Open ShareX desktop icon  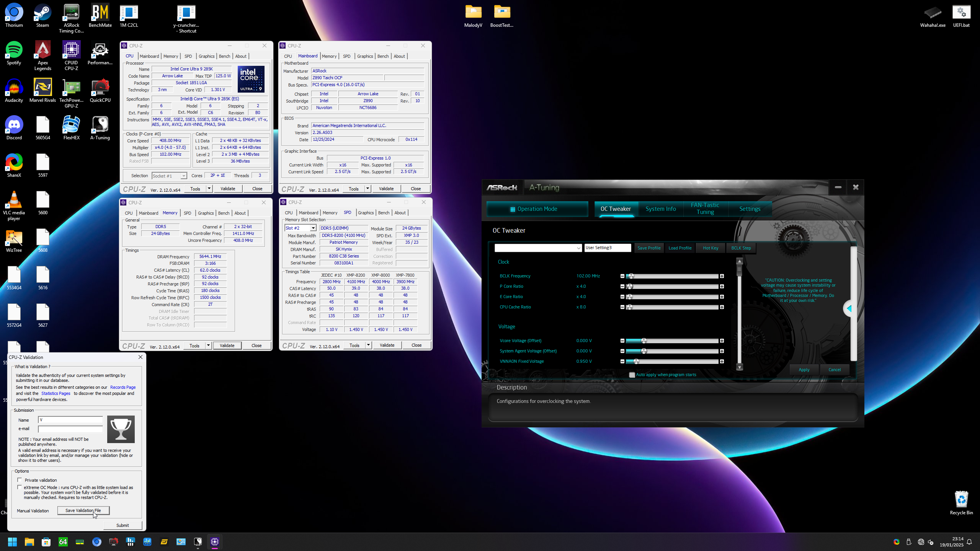[14, 166]
